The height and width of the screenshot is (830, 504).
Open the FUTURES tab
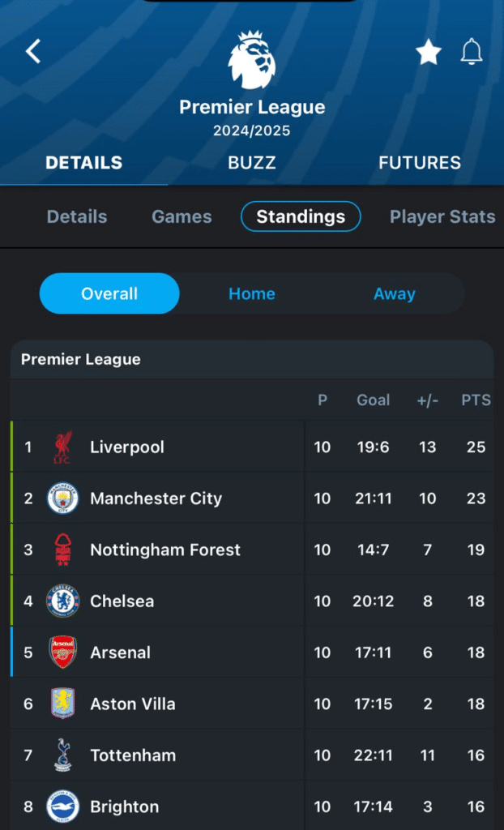pos(419,162)
